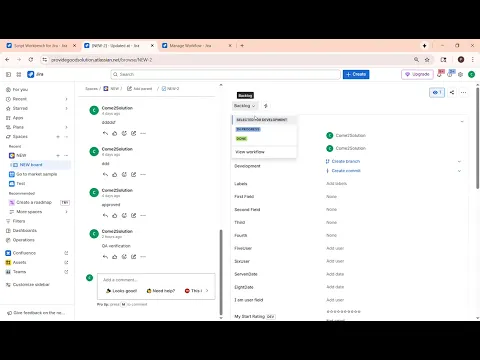Image resolution: width=480 pixels, height=360 pixels.
Task: Open the browser extensions icon
Action: (x=443, y=60)
